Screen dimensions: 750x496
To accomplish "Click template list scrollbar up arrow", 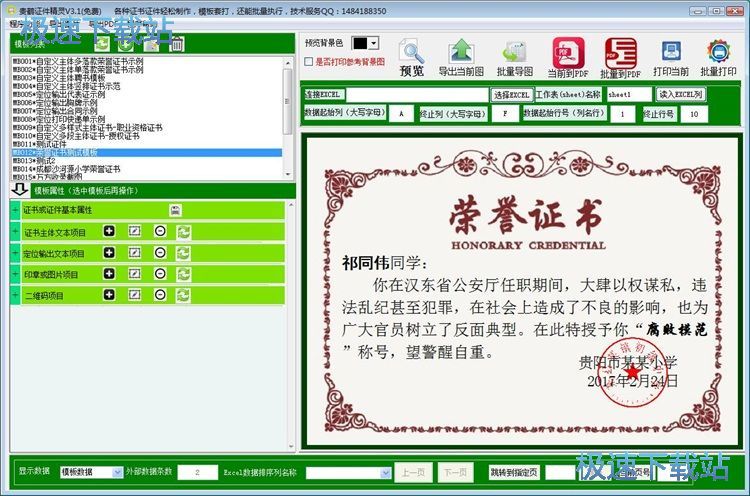I will coord(288,63).
